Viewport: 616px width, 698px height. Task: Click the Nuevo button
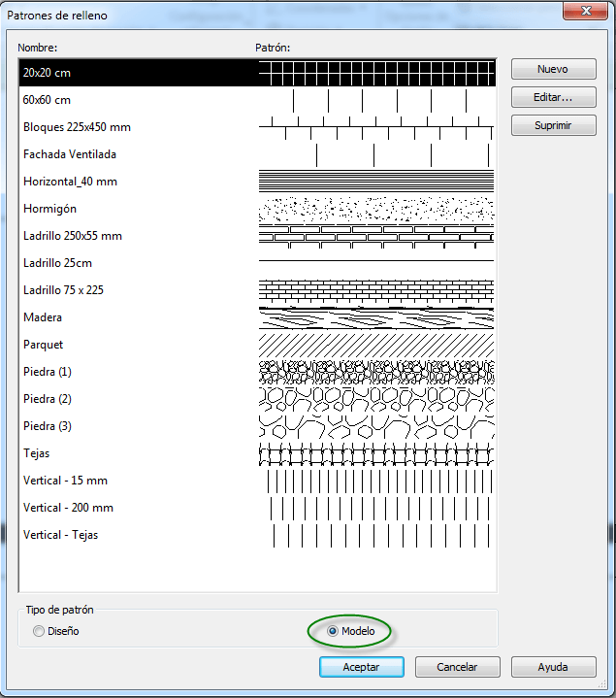click(x=553, y=69)
